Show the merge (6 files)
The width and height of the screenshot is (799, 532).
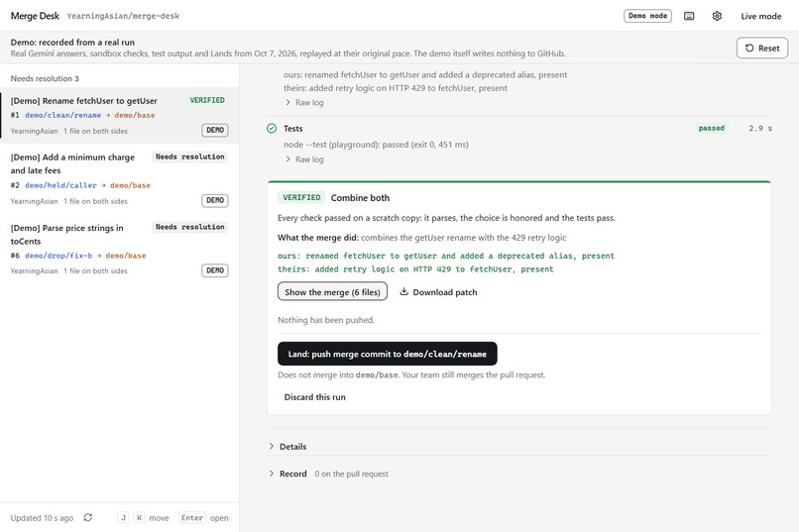pos(332,291)
